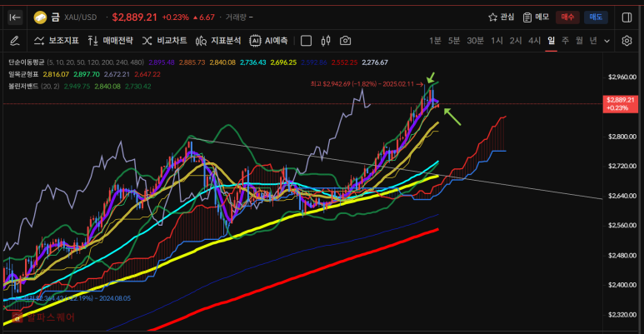Click the square layout icon

point(306,41)
